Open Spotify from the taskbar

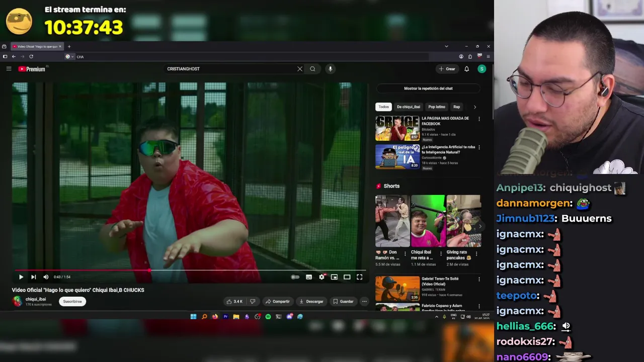[268, 317]
